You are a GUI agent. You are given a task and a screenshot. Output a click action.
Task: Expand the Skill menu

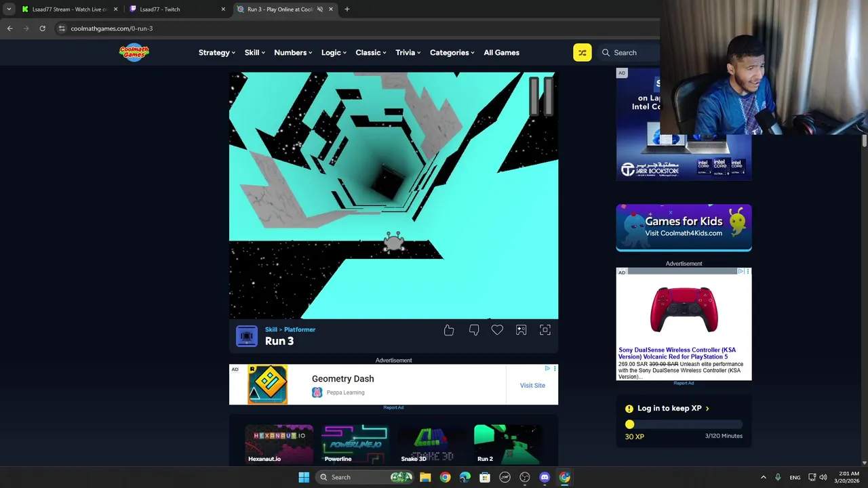255,52
